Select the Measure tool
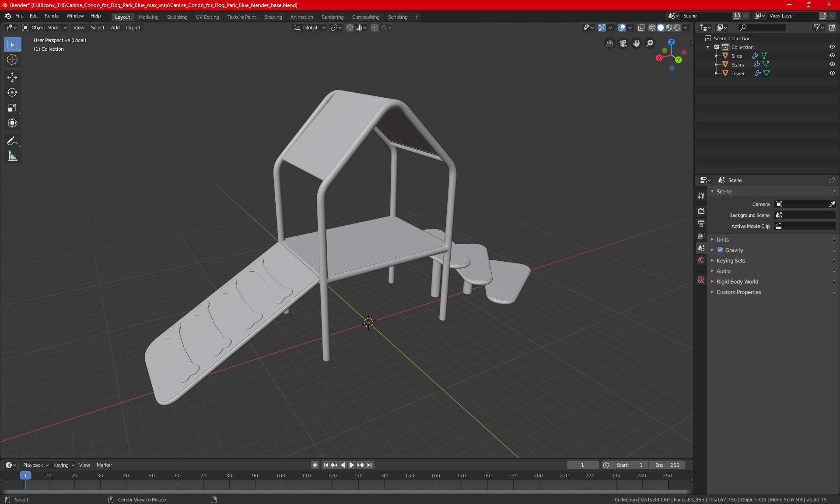The height and width of the screenshot is (504, 840). (x=12, y=156)
